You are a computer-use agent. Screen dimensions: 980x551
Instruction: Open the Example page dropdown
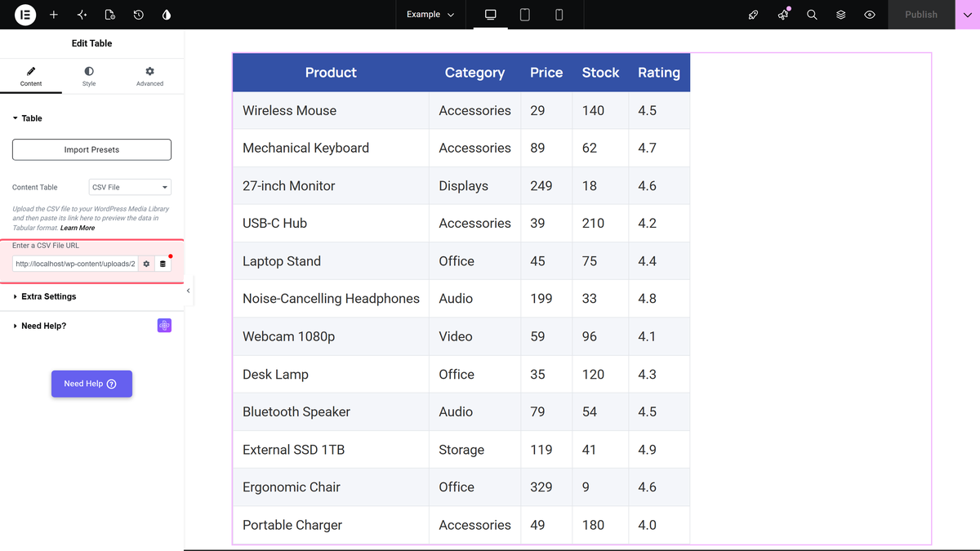[x=430, y=15]
